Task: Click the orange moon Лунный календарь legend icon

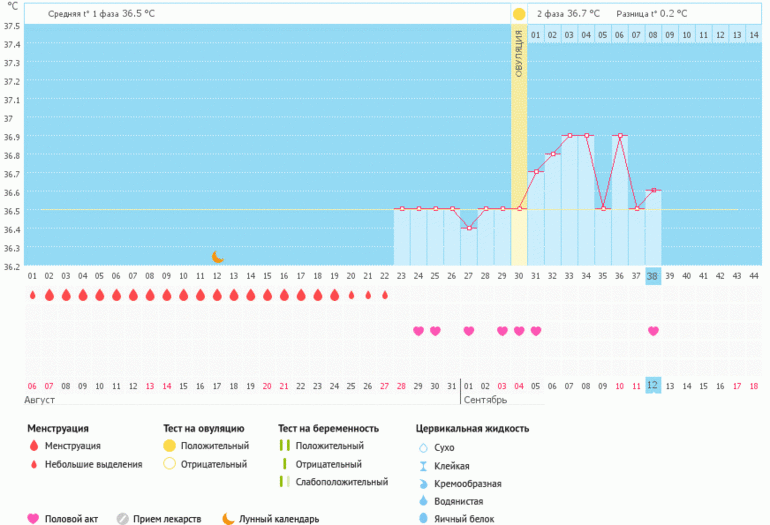Action: [x=228, y=518]
